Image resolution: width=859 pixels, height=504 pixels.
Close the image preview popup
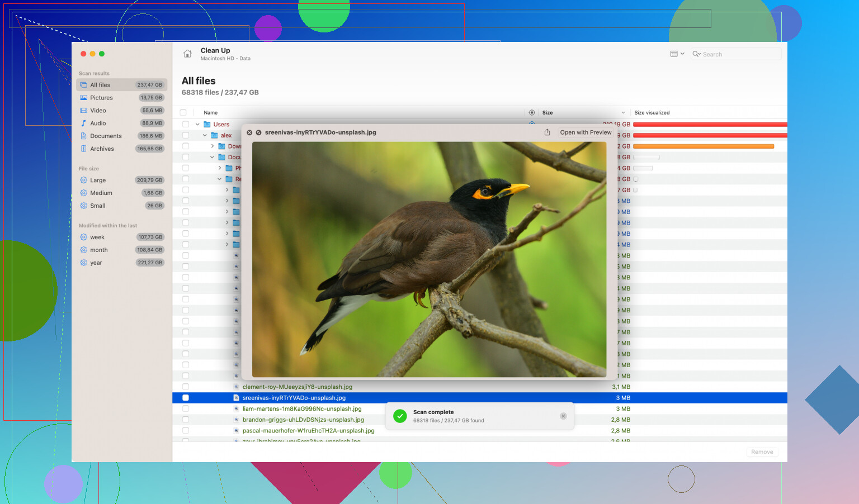coord(249,132)
